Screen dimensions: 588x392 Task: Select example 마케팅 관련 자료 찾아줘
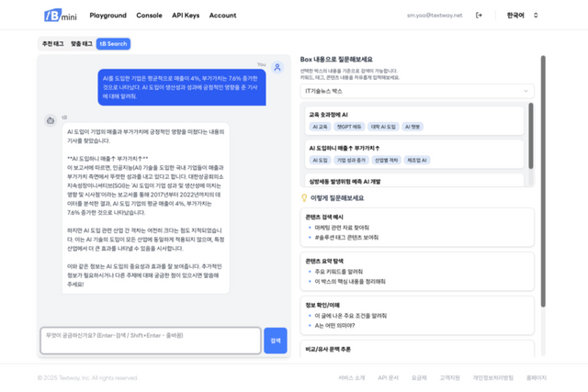point(342,228)
